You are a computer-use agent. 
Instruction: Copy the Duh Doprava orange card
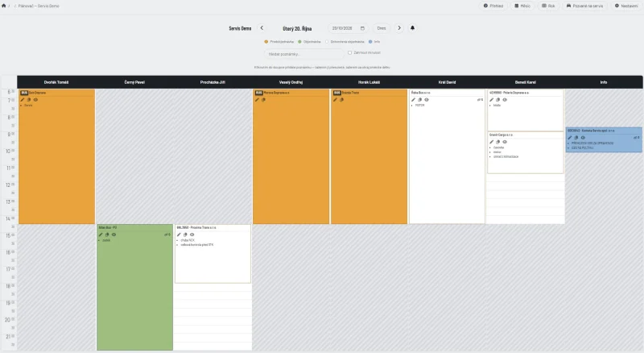[x=29, y=100]
